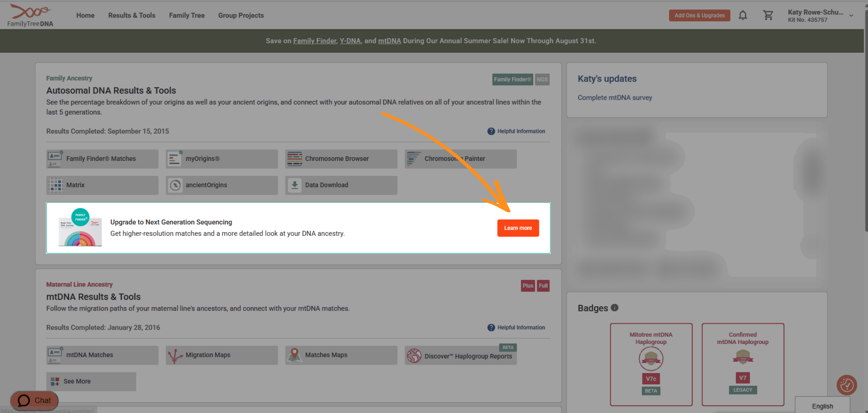Click the Badges info icon

(x=615, y=307)
